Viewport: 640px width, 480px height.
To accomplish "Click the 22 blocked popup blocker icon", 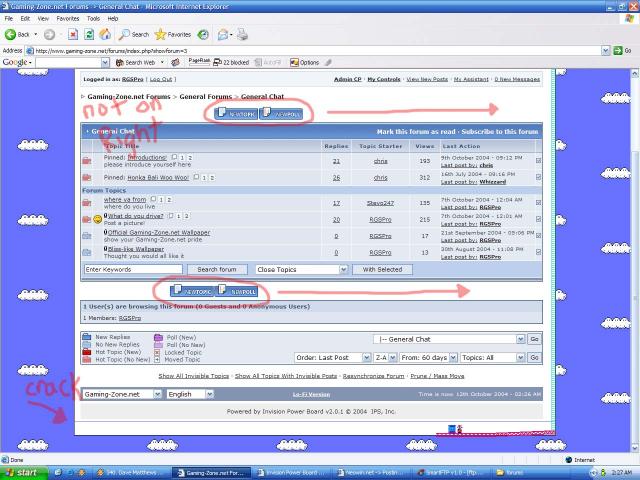I will tap(231, 62).
